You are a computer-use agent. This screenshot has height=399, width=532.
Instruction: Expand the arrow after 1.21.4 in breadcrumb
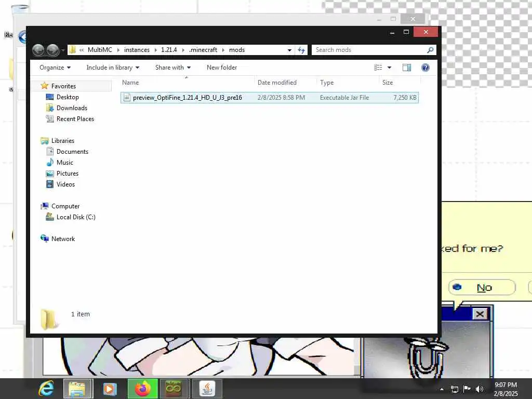(183, 50)
